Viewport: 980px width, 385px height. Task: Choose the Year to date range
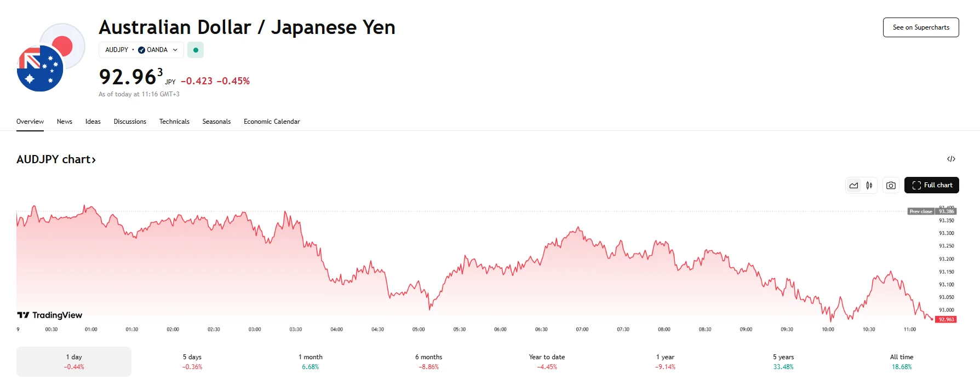(x=547, y=361)
